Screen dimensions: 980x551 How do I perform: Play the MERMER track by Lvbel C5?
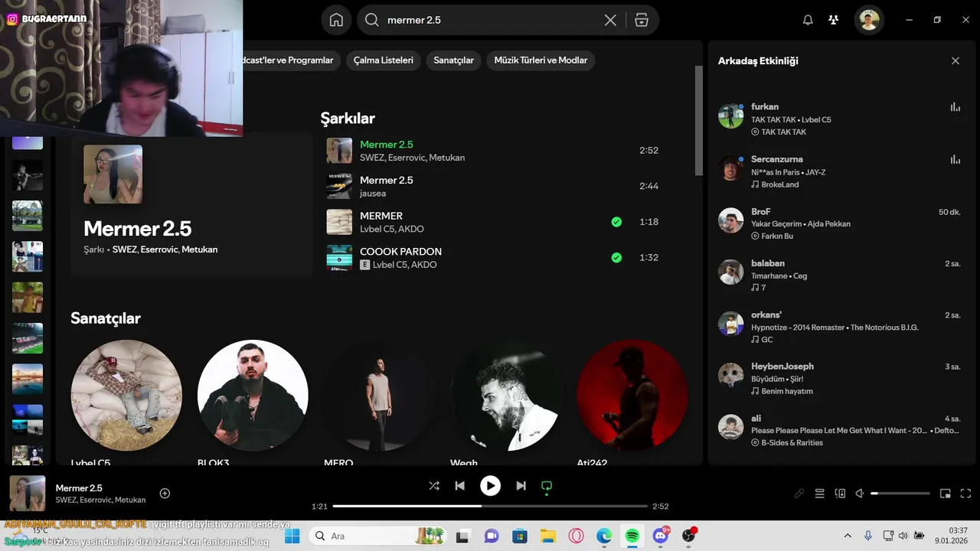(494, 222)
